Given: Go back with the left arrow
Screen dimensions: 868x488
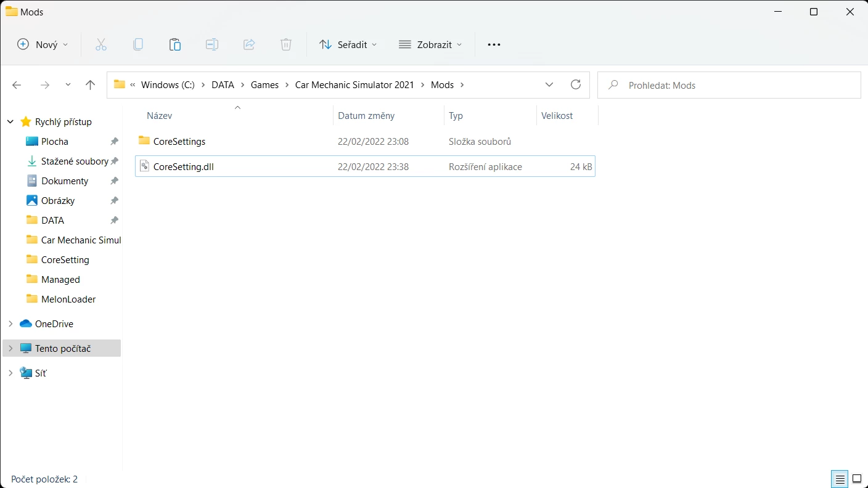Looking at the screenshot, I should coord(17,85).
